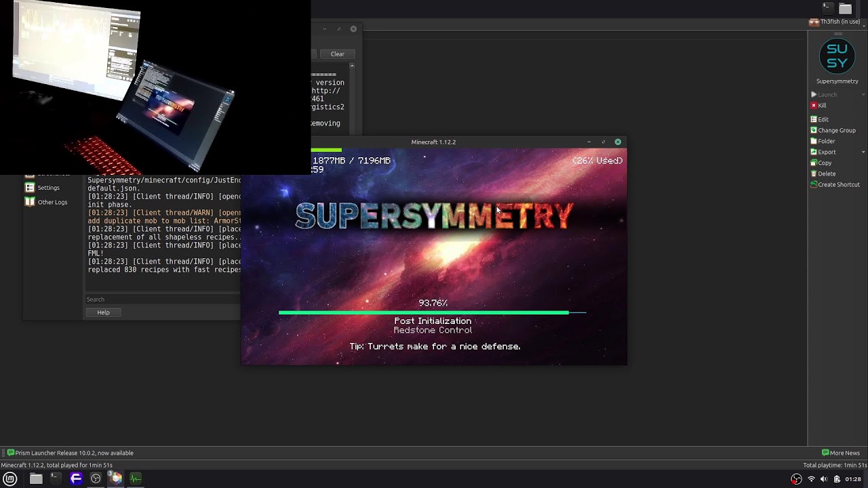868x488 pixels.
Task: Copy the Supersymmetry instance
Action: 821,163
